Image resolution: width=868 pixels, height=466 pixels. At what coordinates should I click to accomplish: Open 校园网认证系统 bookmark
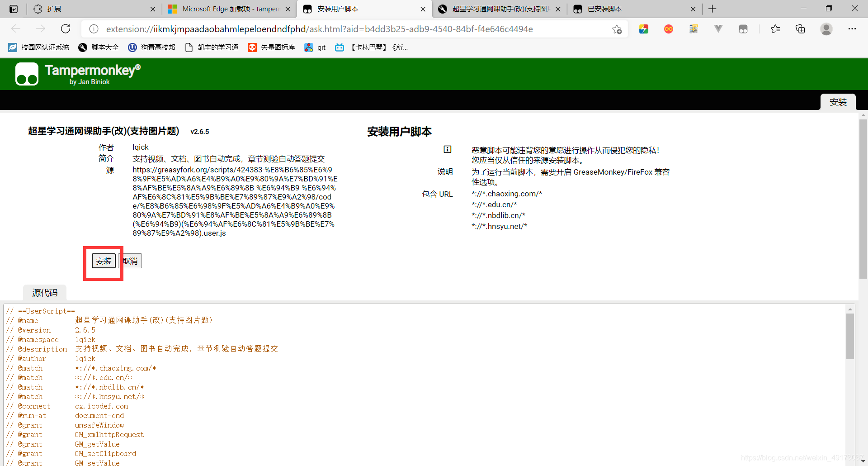coord(39,48)
